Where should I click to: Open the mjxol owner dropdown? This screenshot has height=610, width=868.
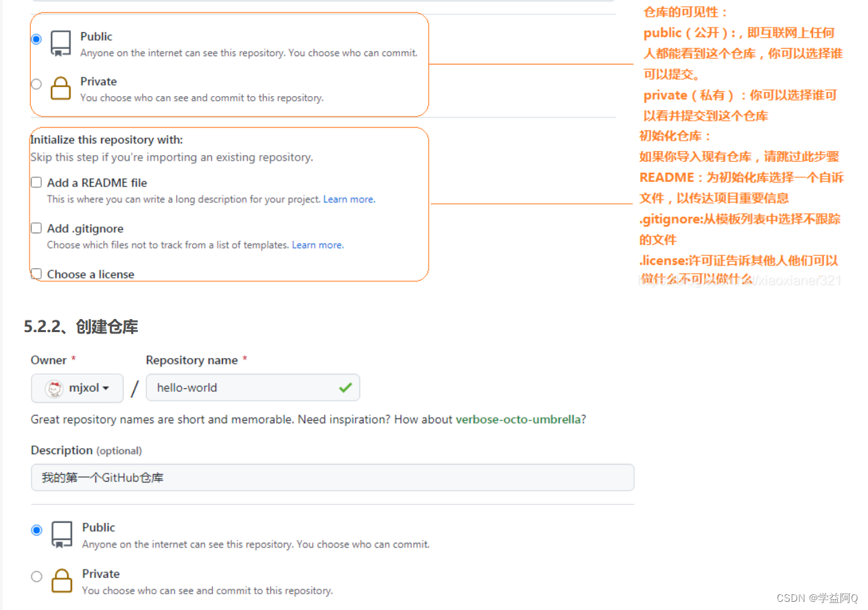(77, 388)
